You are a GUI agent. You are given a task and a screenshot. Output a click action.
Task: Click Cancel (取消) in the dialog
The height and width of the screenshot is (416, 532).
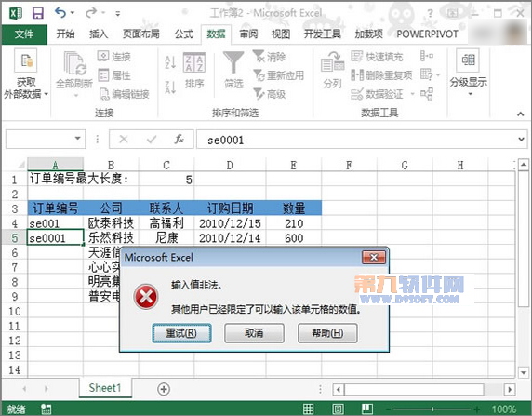(x=254, y=333)
